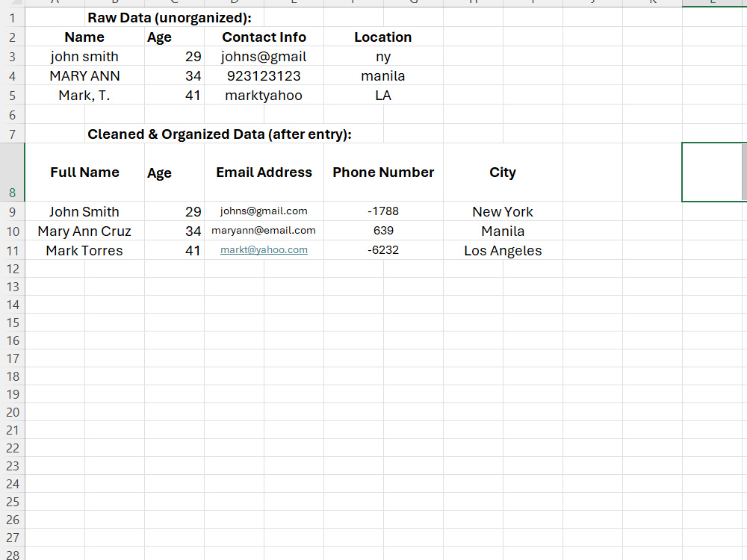Click the 'johns@gmail.com' email cell
The width and height of the screenshot is (747, 560).
pos(264,211)
